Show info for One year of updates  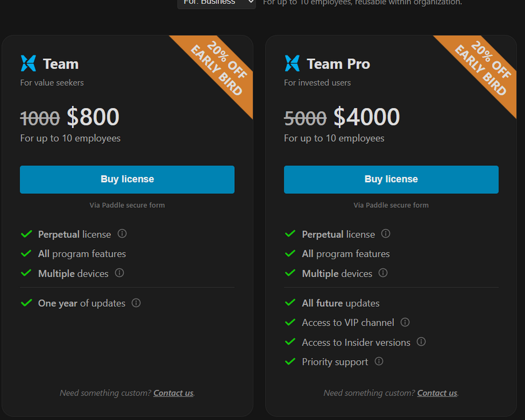136,303
